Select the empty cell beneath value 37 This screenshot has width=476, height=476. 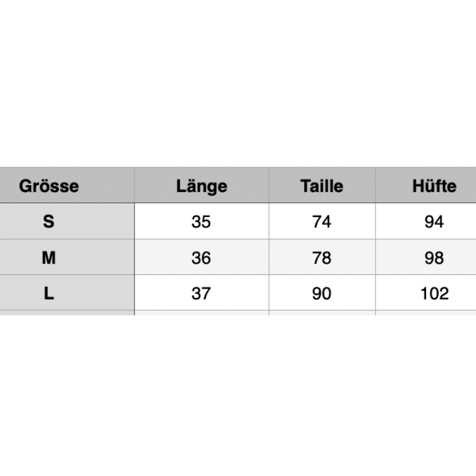(x=202, y=313)
